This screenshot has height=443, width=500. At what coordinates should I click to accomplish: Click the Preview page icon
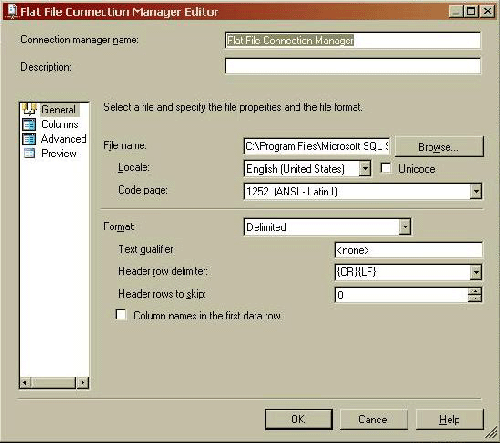pyautogui.click(x=29, y=153)
